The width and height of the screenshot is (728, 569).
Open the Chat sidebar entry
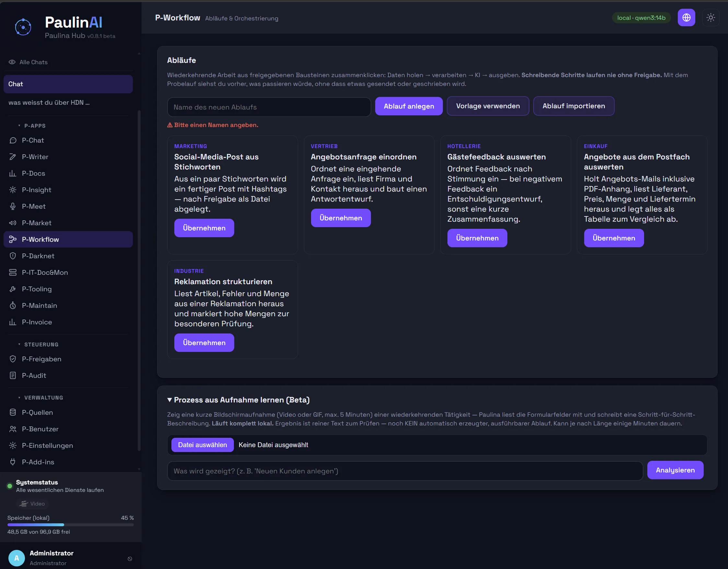pos(68,84)
